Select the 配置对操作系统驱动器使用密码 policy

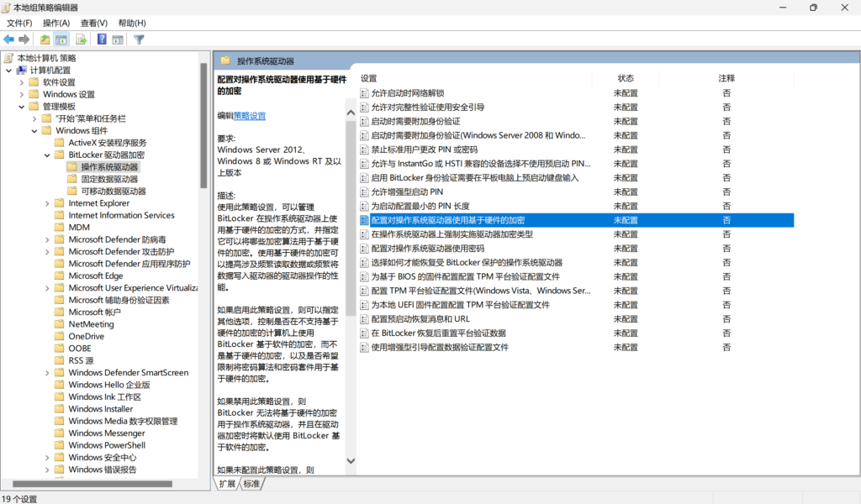point(427,249)
